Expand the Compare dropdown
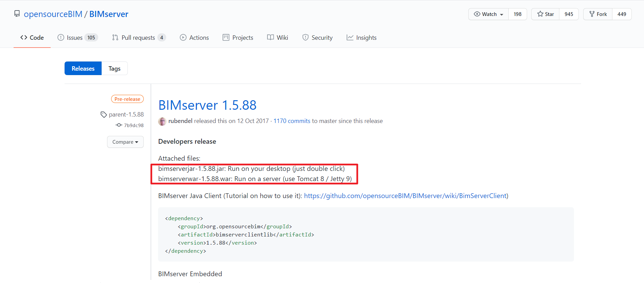Screen dimensions: 644x283 [x=125, y=142]
